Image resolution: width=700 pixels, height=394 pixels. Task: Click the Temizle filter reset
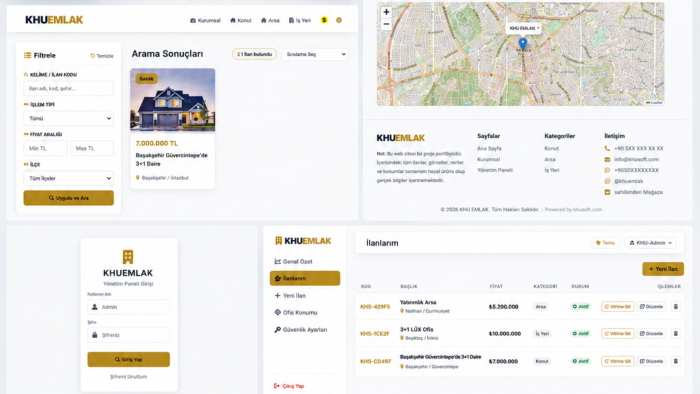pyautogui.click(x=102, y=56)
